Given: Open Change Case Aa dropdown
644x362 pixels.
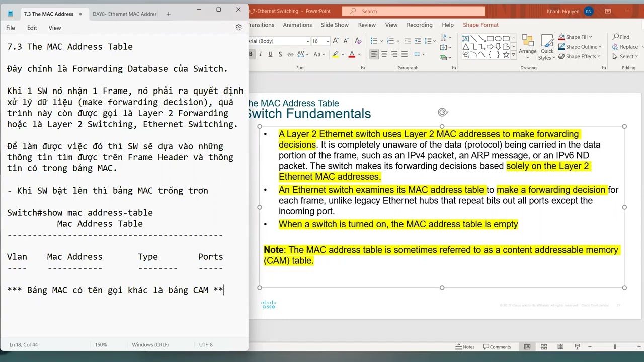Looking at the screenshot, I should pos(319,54).
